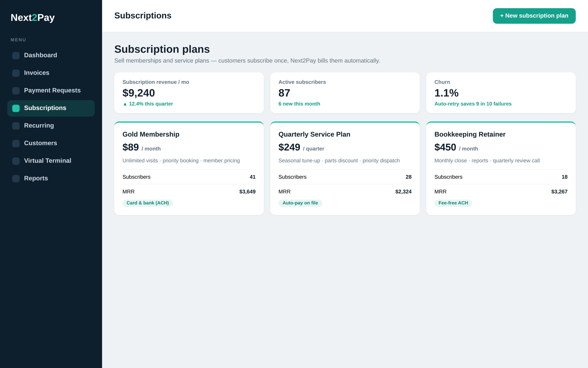The image size is (588, 368).
Task: Click the $89 / month price
Action: [x=141, y=147]
